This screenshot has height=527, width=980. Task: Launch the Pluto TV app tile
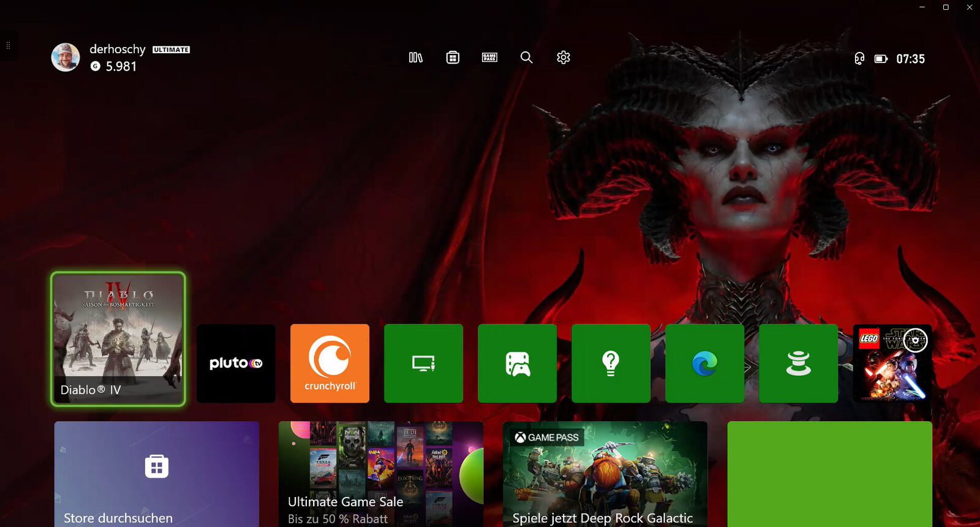[236, 364]
